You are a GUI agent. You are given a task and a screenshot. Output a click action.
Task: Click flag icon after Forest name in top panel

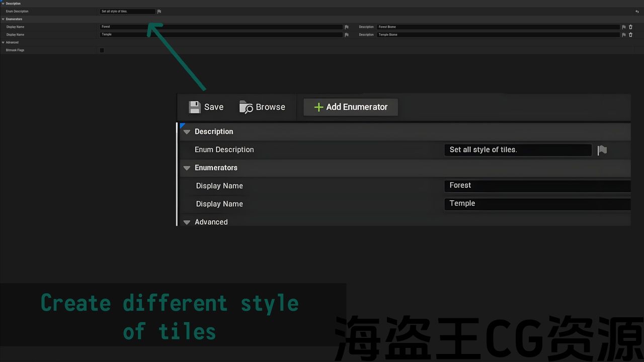(x=346, y=27)
